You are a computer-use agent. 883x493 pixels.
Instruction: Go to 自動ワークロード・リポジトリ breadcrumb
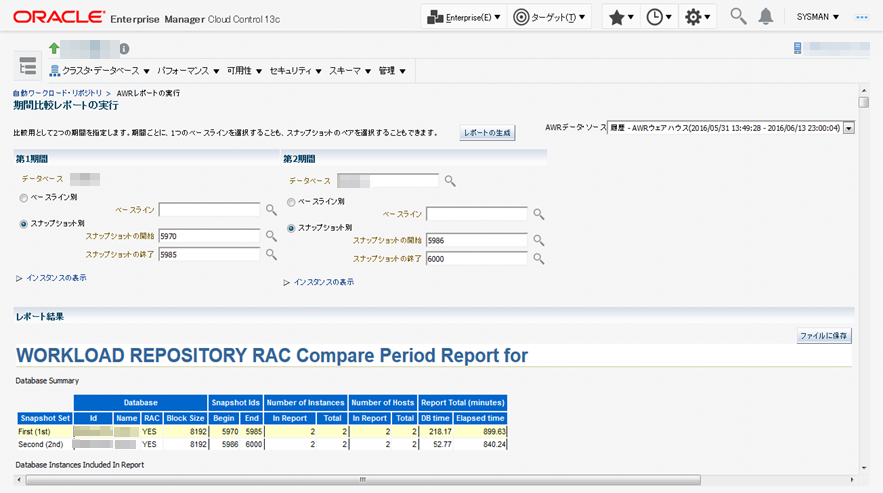(57, 93)
